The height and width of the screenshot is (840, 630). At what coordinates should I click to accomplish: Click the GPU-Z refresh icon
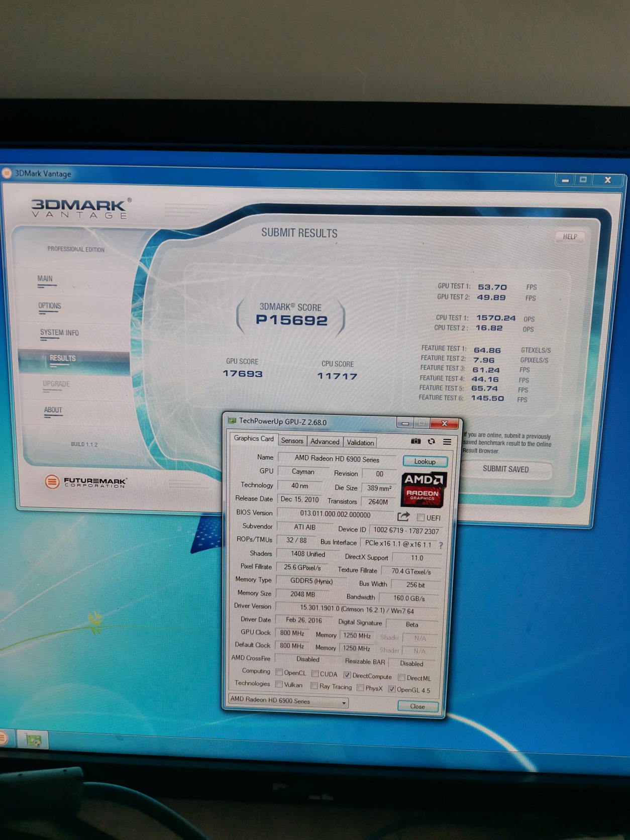pos(431,441)
